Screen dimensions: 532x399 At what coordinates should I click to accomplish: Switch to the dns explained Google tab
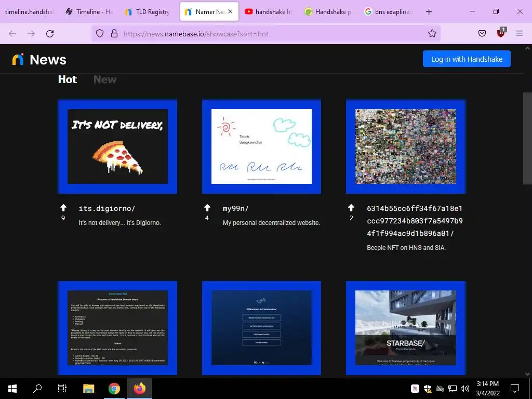click(x=388, y=12)
